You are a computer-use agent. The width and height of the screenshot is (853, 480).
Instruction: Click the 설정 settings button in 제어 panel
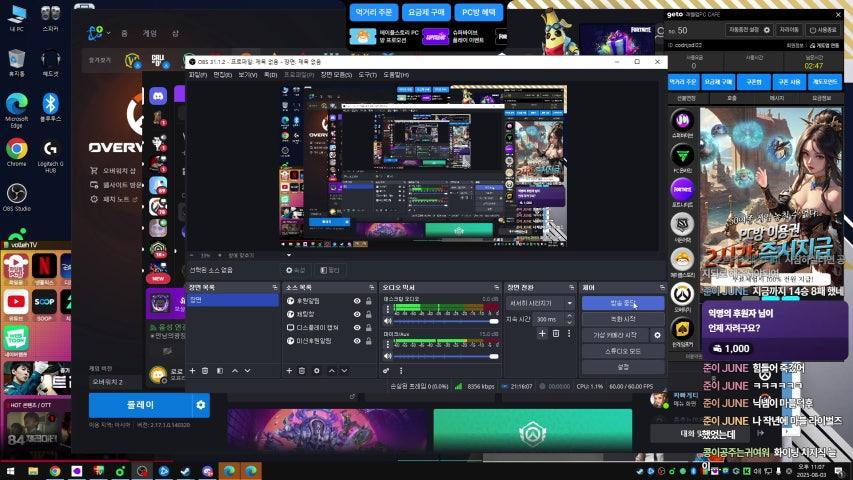tap(623, 367)
